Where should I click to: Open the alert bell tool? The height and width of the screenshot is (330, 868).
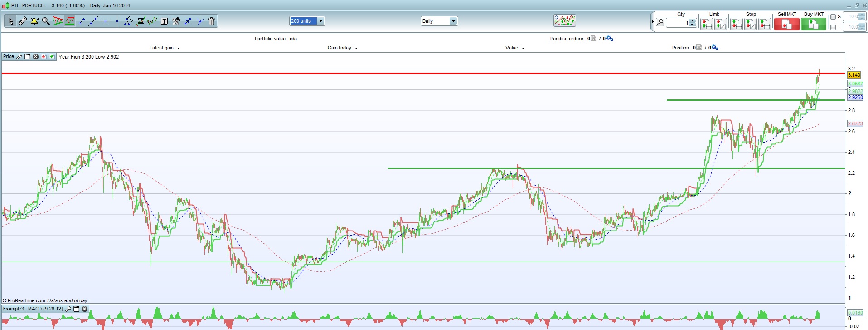[34, 21]
